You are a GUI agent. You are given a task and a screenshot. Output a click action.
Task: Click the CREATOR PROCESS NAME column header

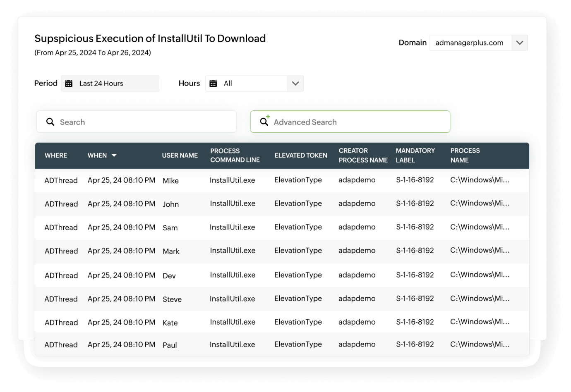[363, 155]
